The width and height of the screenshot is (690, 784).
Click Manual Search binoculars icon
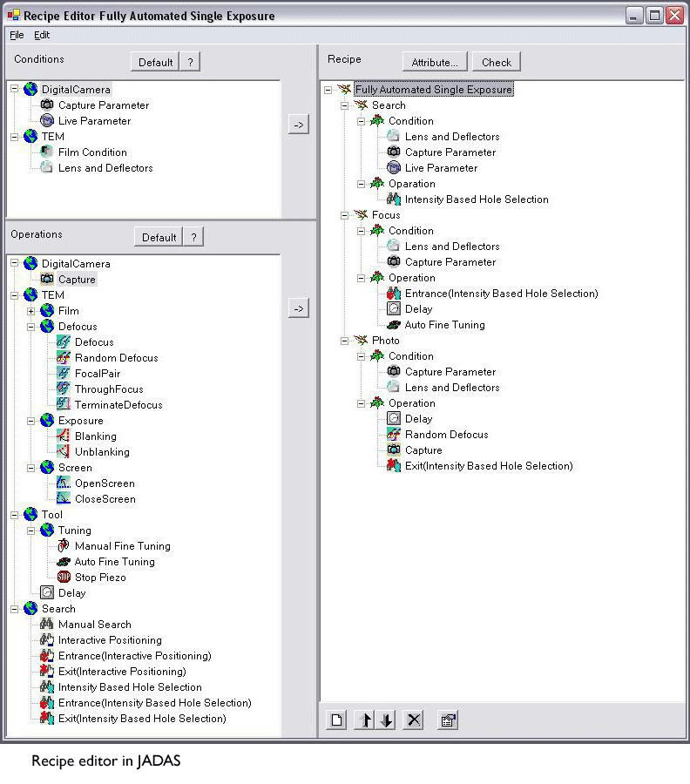click(x=47, y=624)
